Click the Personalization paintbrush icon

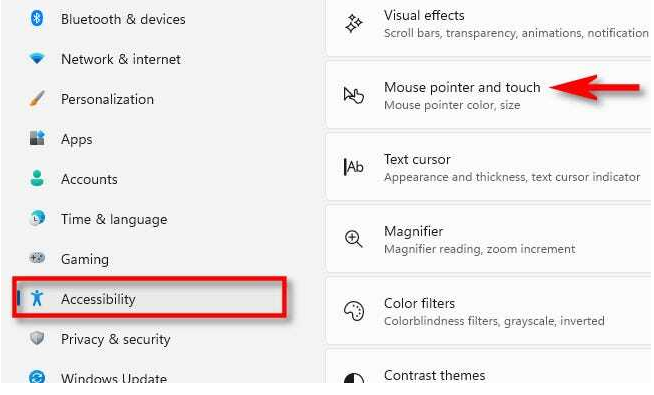[37, 99]
